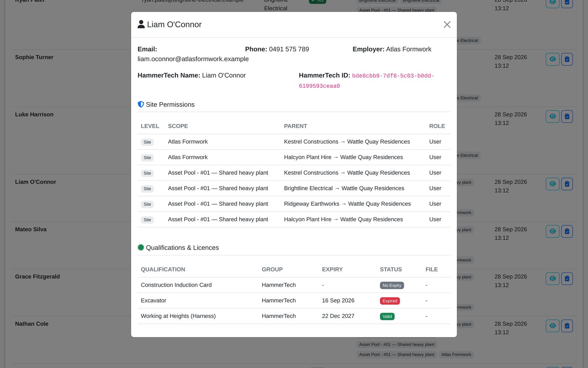Viewport: 588px width, 368px height.
Task: Click the Valid badge for Working at Heights
Action: pos(387,316)
